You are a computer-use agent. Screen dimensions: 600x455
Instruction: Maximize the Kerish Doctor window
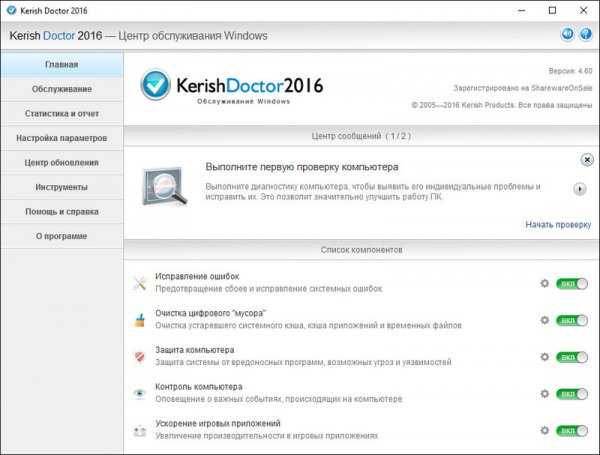click(x=552, y=11)
